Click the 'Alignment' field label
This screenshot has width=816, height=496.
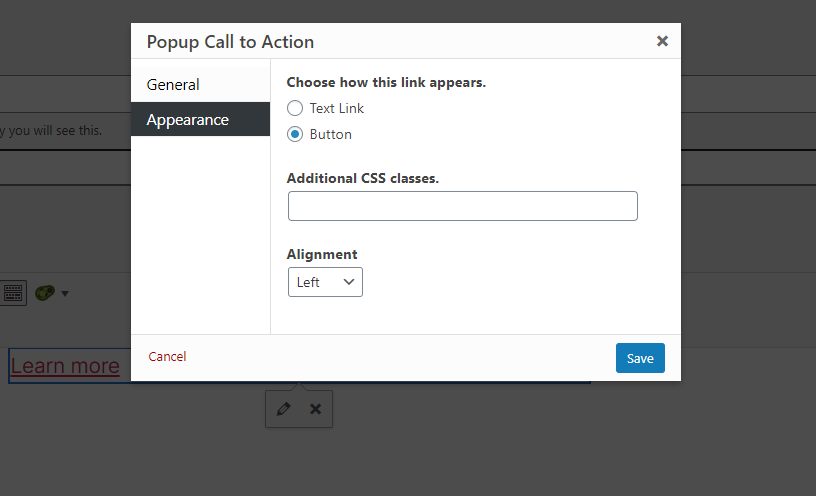(322, 254)
